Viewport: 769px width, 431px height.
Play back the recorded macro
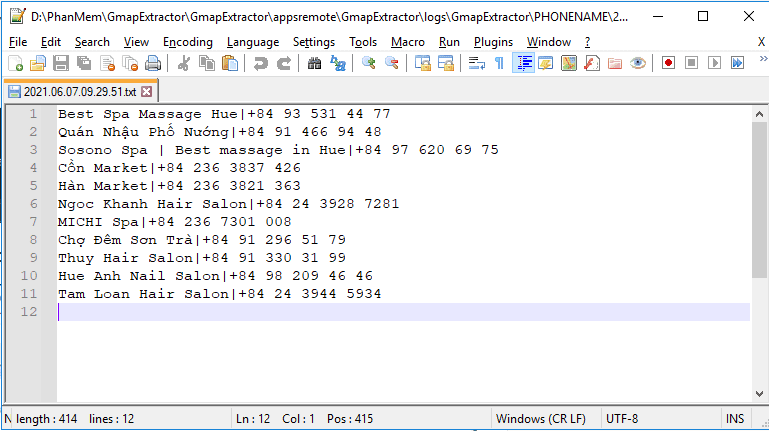[x=715, y=63]
